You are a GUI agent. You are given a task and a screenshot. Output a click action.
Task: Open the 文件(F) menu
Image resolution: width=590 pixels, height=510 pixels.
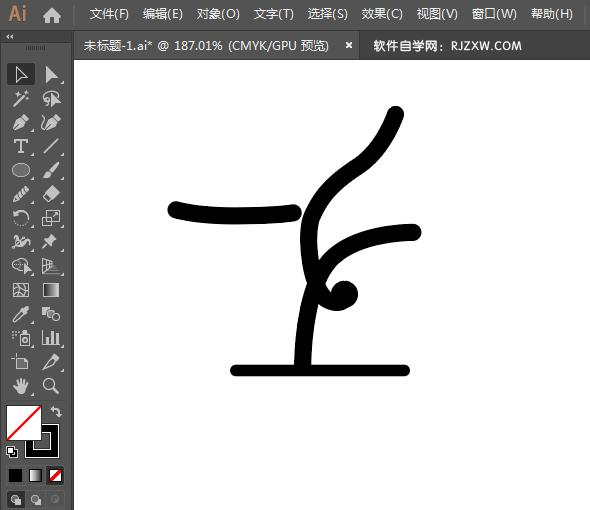point(109,14)
